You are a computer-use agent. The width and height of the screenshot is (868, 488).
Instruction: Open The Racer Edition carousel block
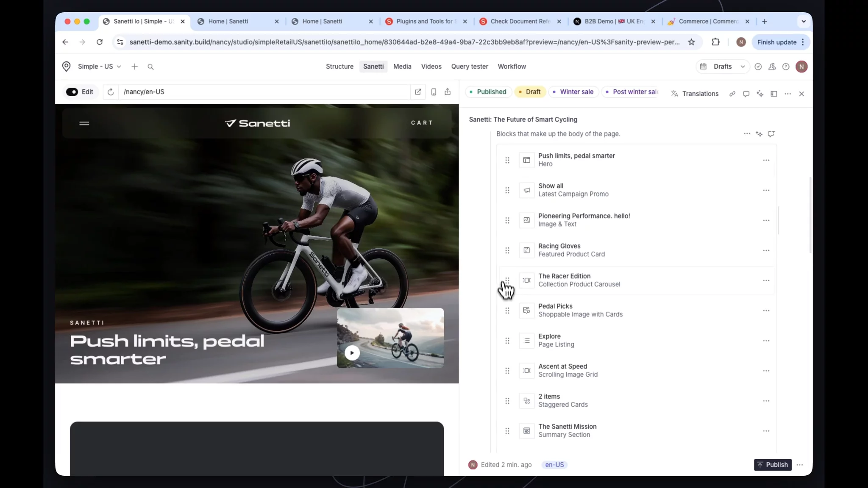coord(636,280)
